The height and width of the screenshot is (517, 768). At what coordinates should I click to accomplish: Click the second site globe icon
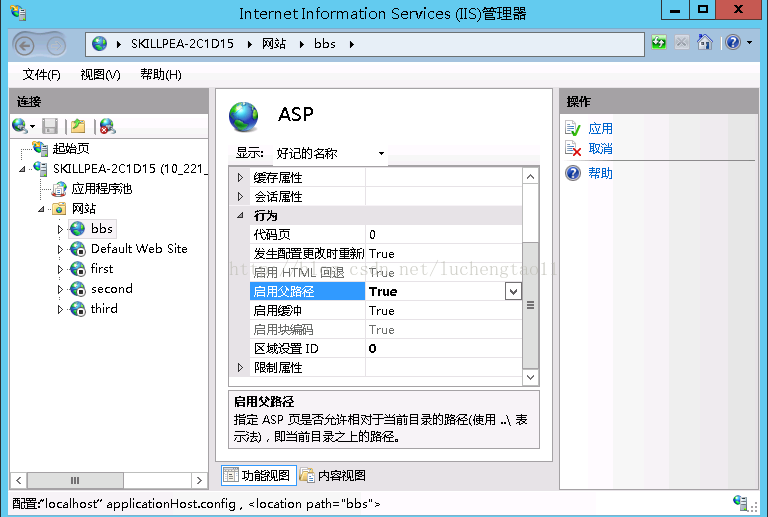(77, 289)
